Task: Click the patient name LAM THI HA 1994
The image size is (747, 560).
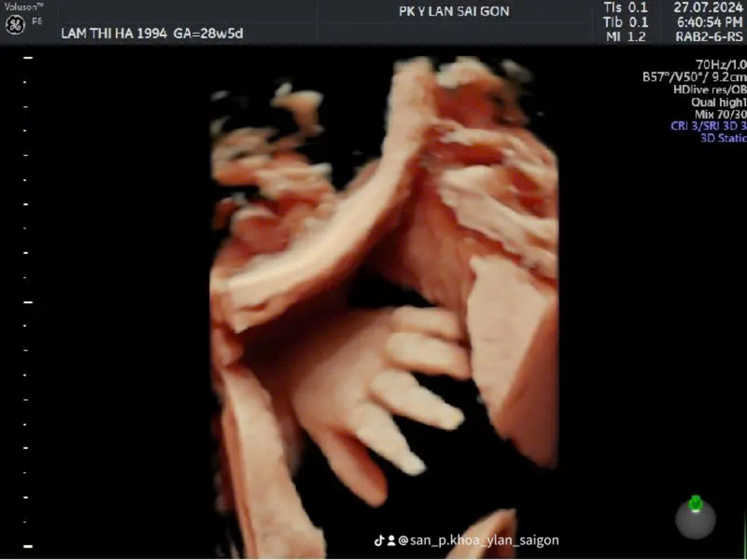Action: coord(114,33)
